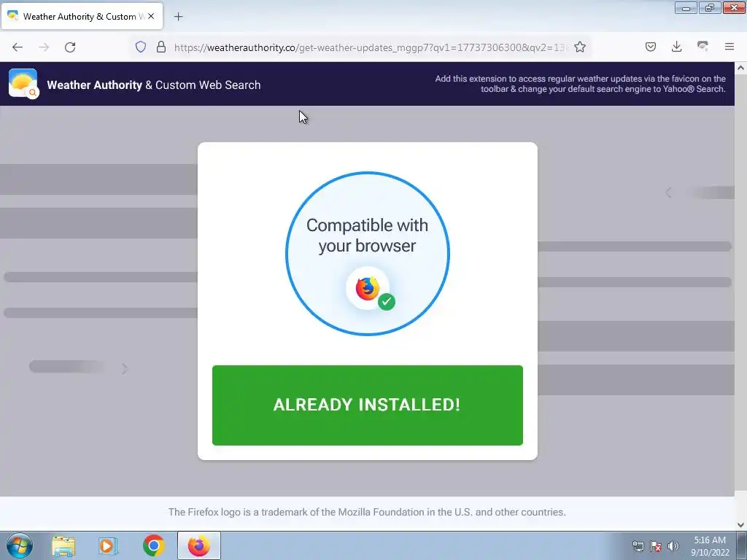This screenshot has height=560, width=747.
Task: Click the Weather Authority extension toolbar icon
Action: (703, 46)
